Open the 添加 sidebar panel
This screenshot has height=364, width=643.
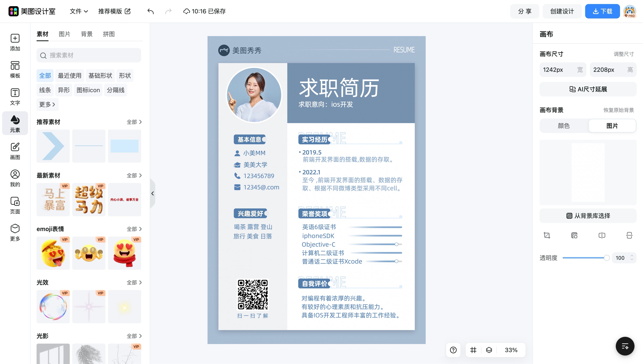[x=15, y=42]
